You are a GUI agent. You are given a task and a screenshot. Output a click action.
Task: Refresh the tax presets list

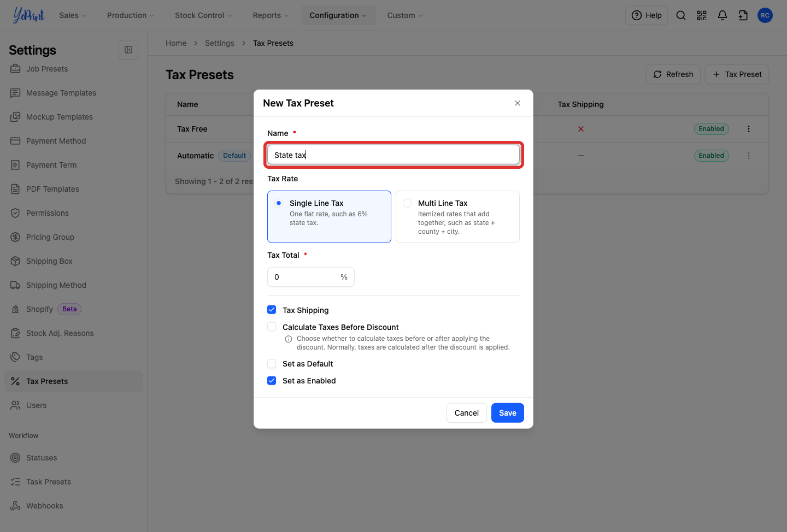673,74
